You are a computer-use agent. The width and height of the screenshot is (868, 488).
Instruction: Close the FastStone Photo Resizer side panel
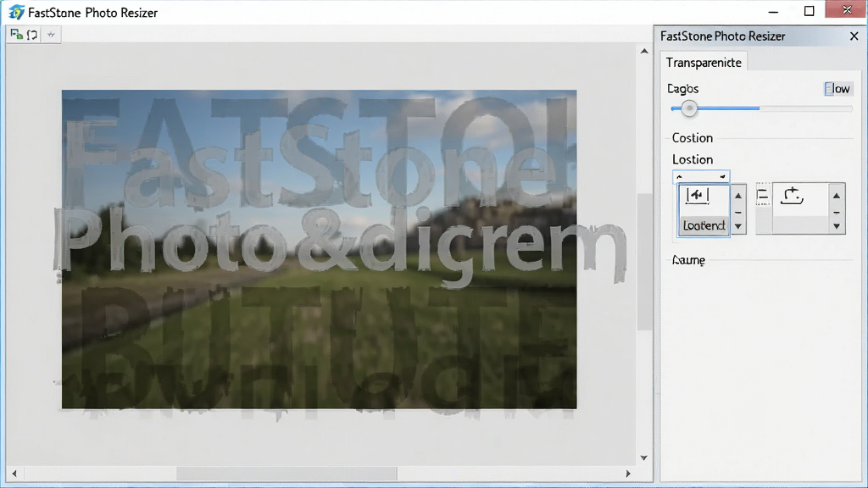(x=854, y=36)
